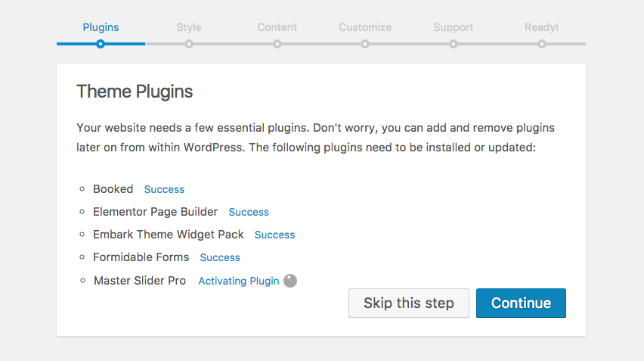Click Success status beside Booked
The image size is (644, 361).
pyautogui.click(x=164, y=189)
